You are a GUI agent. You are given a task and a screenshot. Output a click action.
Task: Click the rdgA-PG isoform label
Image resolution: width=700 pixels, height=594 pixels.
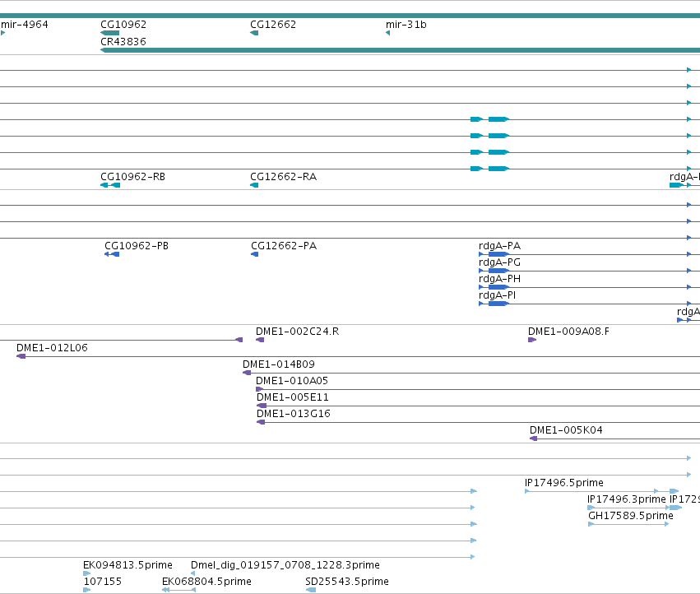click(499, 262)
